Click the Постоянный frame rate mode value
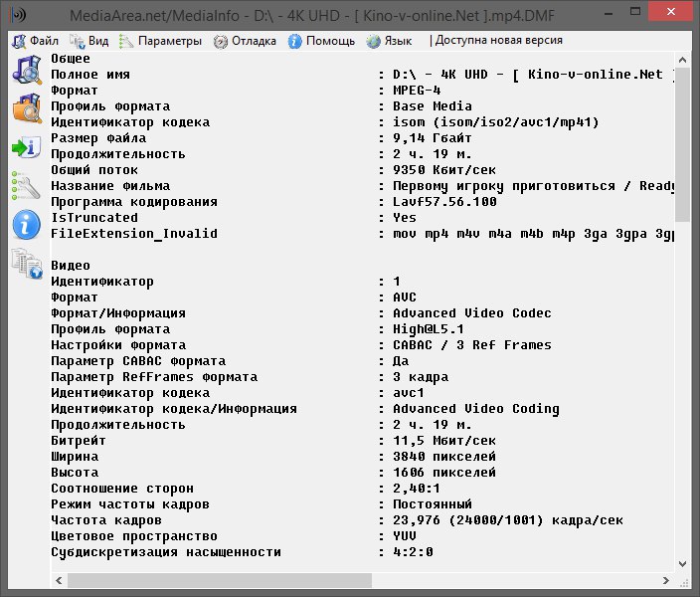The image size is (700, 597). (x=433, y=504)
